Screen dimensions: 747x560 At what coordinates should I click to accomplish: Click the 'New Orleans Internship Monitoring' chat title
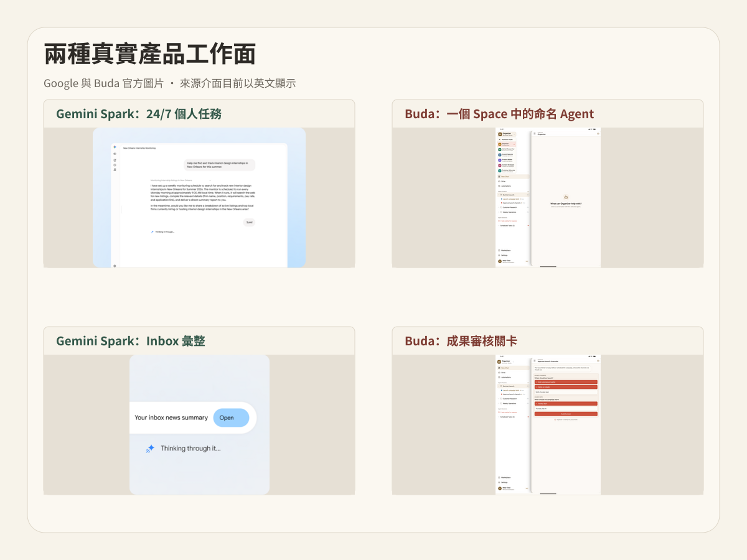click(139, 148)
